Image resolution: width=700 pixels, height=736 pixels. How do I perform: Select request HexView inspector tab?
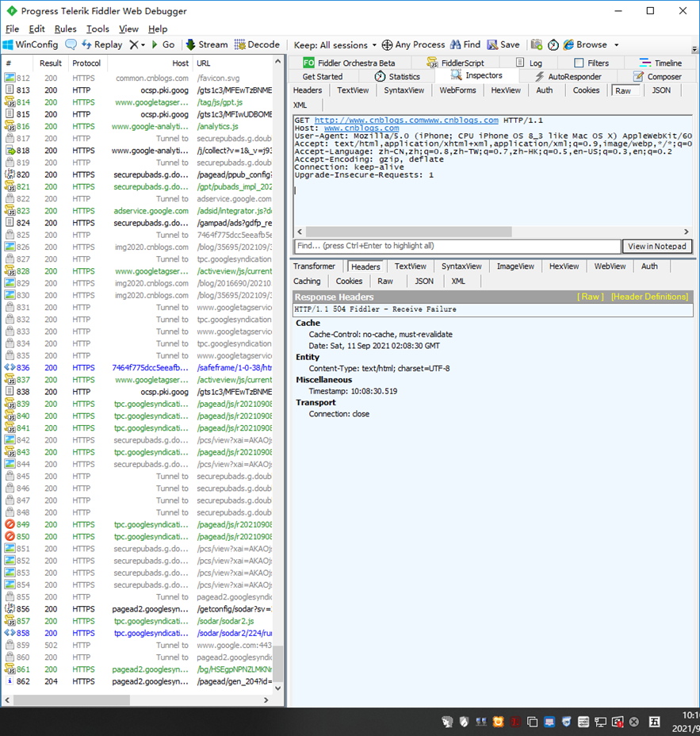[x=506, y=90]
